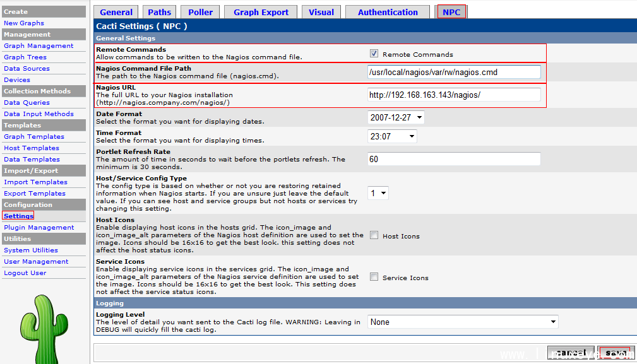Expand Host/Service Config Type dropdown

pos(378,193)
